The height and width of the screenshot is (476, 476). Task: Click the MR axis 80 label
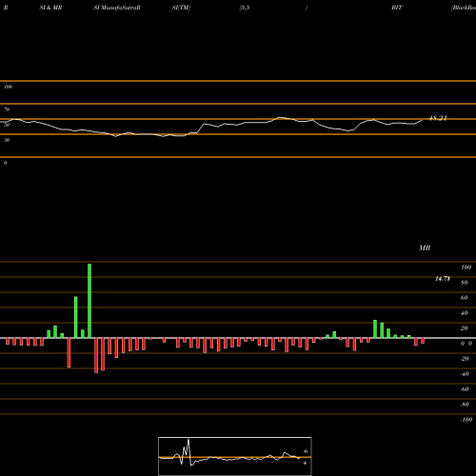point(465,283)
